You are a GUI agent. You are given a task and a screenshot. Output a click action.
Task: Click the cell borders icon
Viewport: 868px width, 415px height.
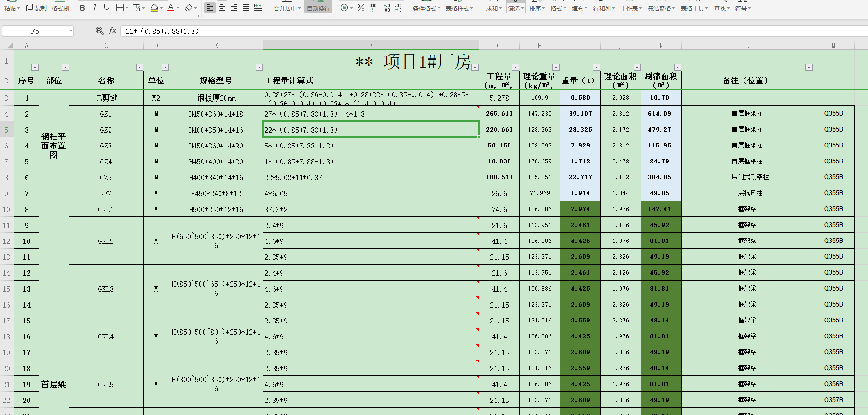120,8
